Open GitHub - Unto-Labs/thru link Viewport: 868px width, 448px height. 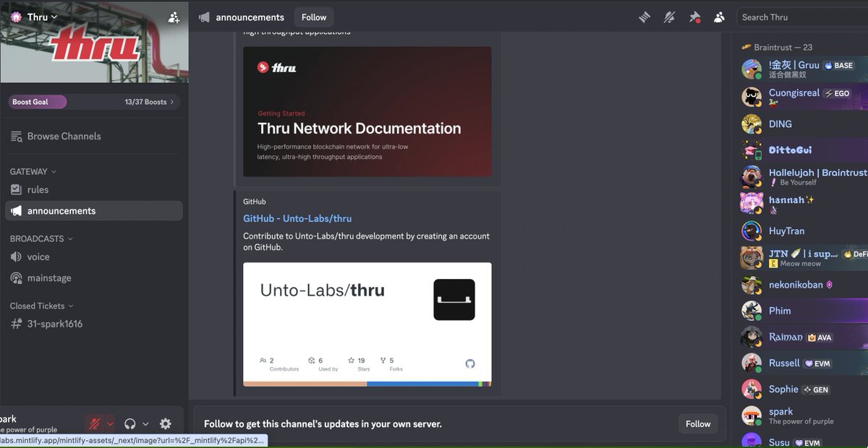[297, 218]
